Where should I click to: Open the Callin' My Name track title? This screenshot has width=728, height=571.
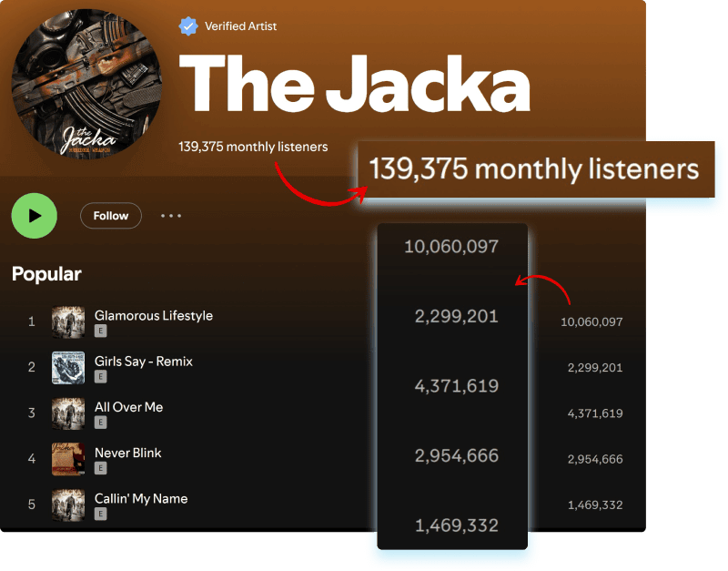coord(141,498)
